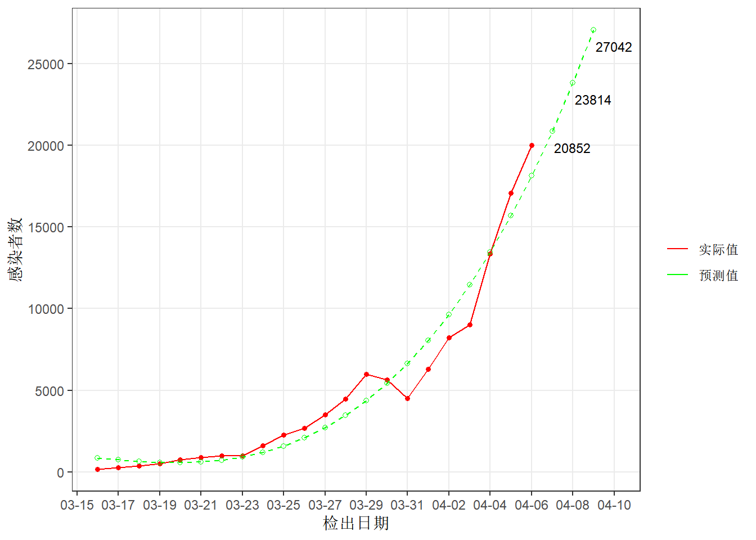The width and height of the screenshot is (756, 540).
Task: Click the 25000 y-axis tick label
Action: [46, 64]
